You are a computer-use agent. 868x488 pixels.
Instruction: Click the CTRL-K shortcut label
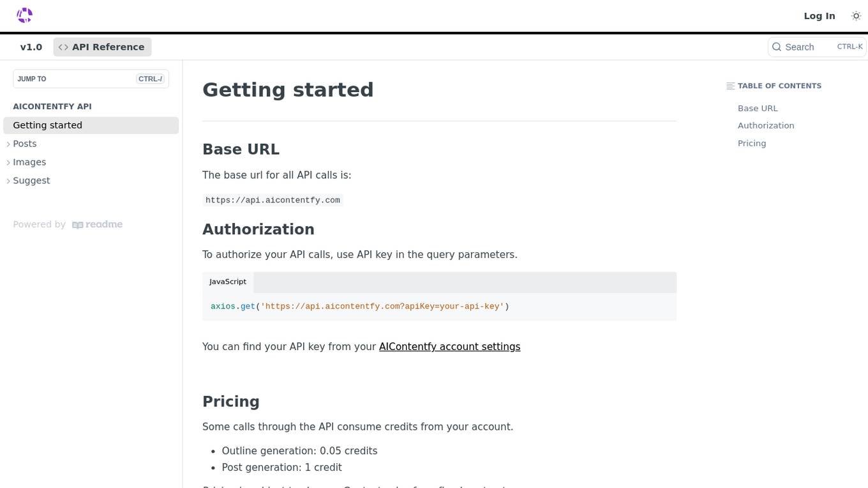click(x=849, y=47)
